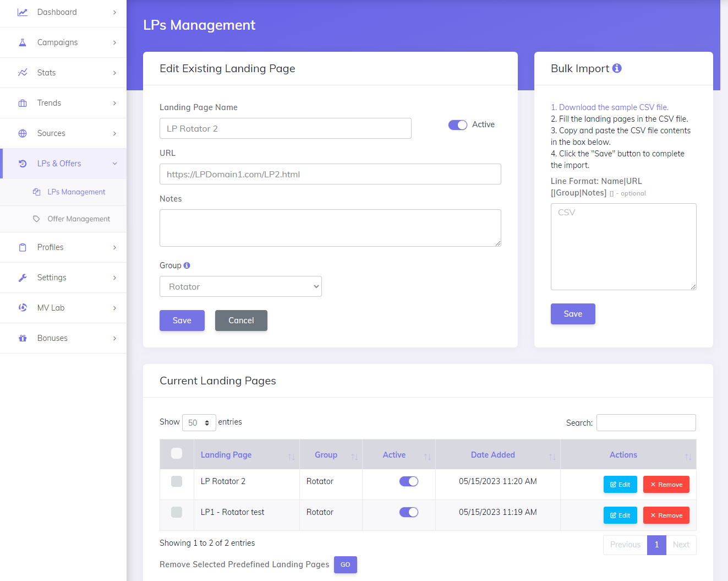Open the Group dropdown showing Rotator

[240, 286]
